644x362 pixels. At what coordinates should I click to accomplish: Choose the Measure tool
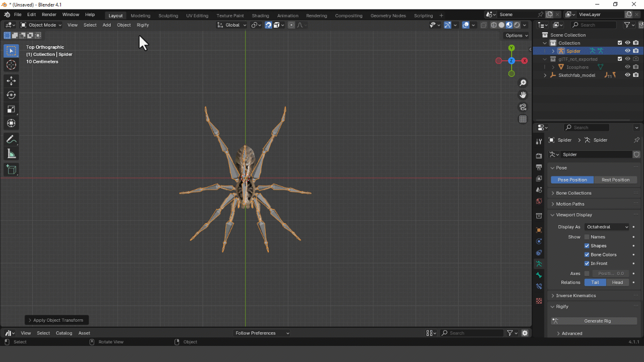pos(11,154)
